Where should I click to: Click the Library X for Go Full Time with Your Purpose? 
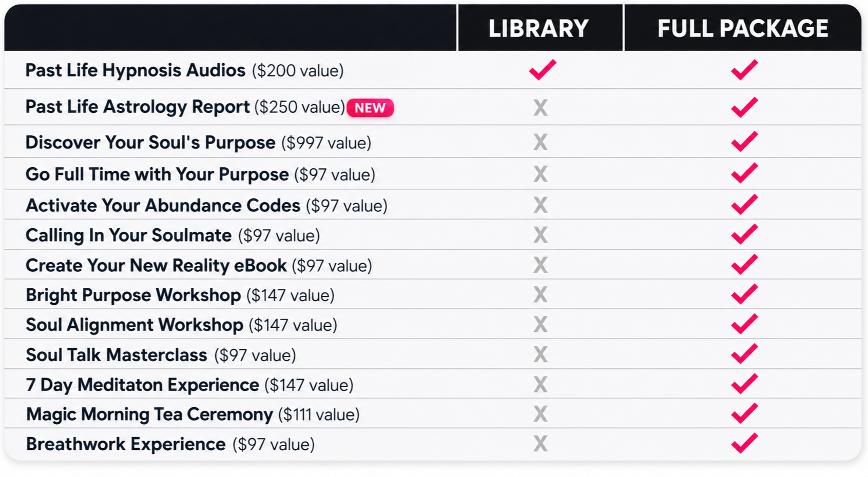541,174
